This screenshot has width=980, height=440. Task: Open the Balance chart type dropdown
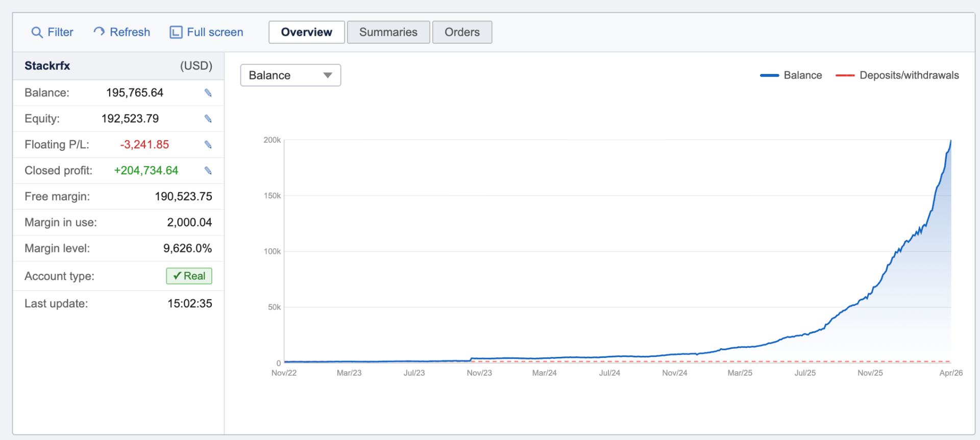point(290,75)
